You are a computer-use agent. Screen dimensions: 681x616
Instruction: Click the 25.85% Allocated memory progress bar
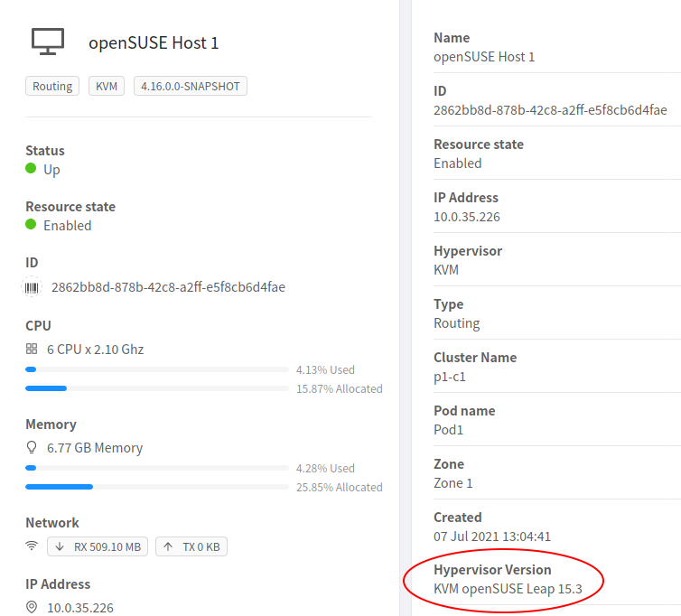click(157, 487)
